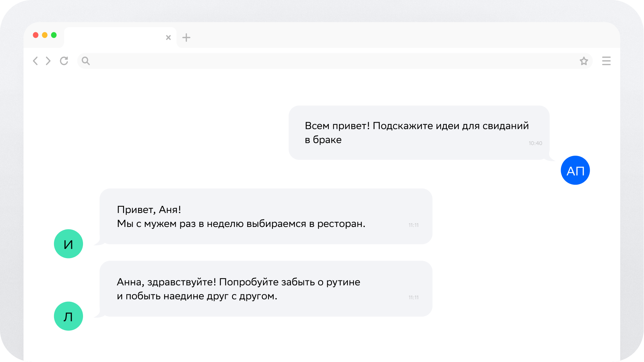The width and height of the screenshot is (644, 362).
Task: Focus the address bar field
Action: click(331, 61)
